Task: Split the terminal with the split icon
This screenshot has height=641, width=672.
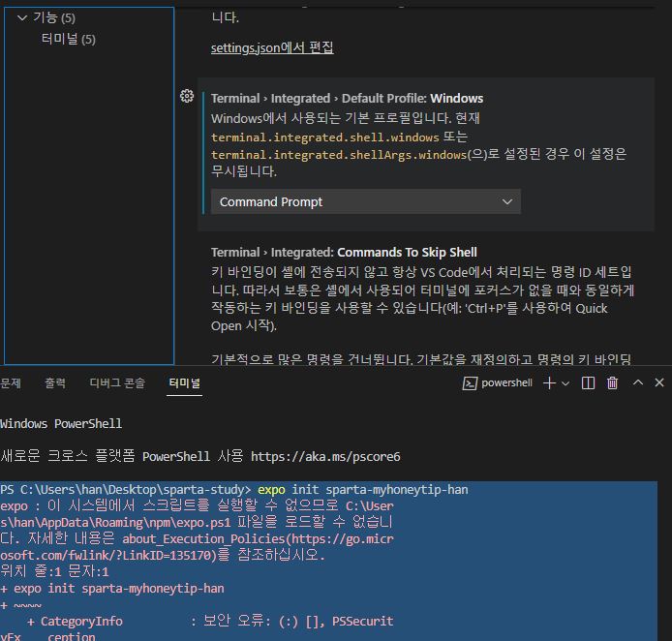Action: [x=588, y=383]
